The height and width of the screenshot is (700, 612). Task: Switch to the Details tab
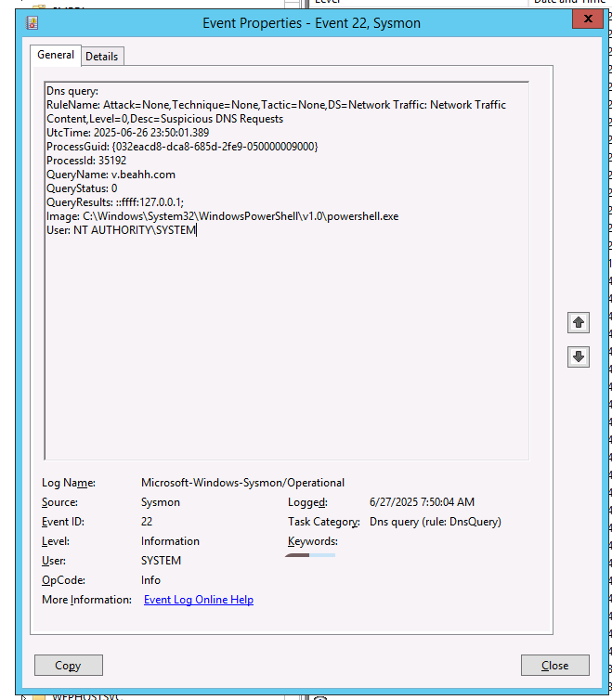click(101, 57)
